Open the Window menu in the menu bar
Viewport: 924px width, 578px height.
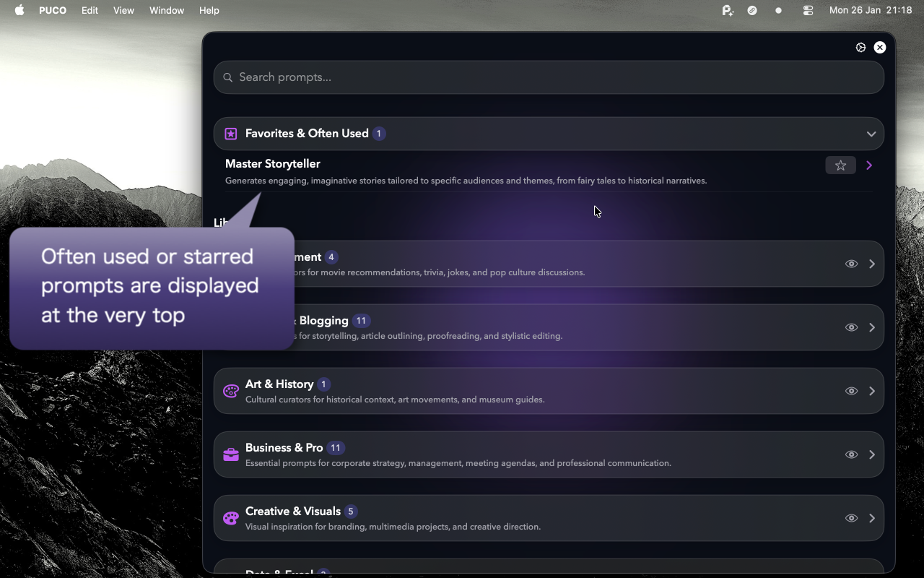pos(167,10)
